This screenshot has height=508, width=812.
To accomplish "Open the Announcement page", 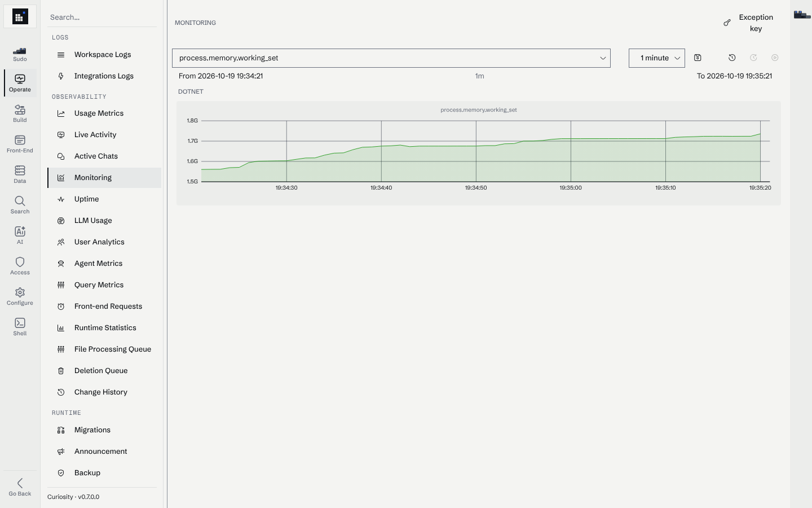I will [x=104, y=452].
